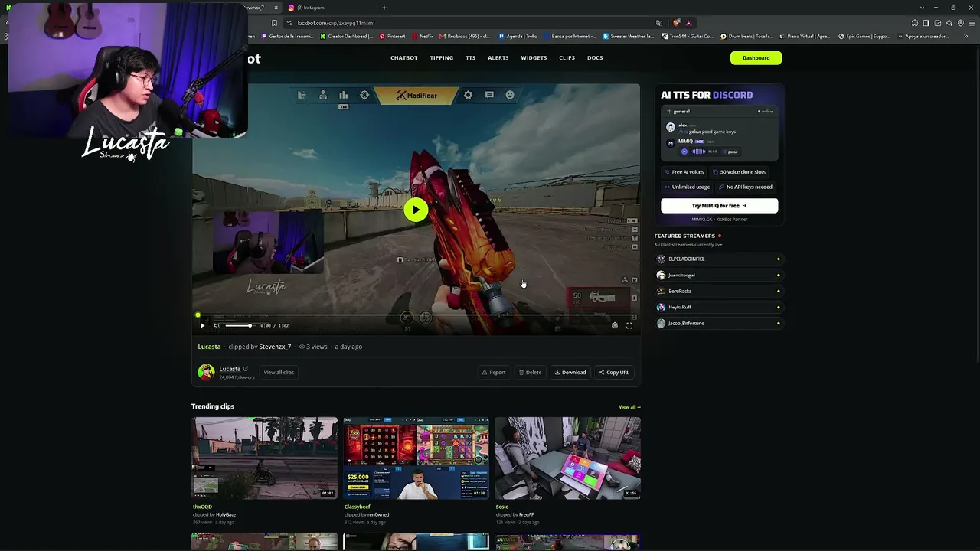Open trending clip thumbnail by Classybeef

click(416, 458)
